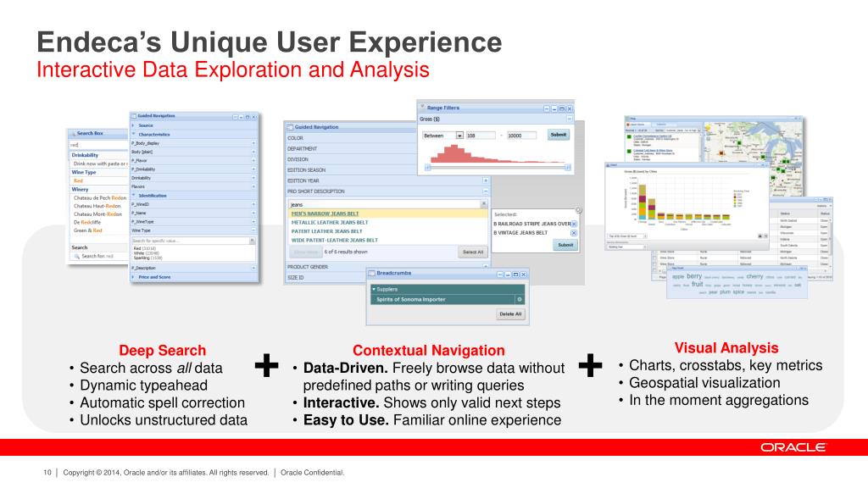Select the 'Sparkling' wine type value
868x488 pixels.
pyautogui.click(x=147, y=258)
